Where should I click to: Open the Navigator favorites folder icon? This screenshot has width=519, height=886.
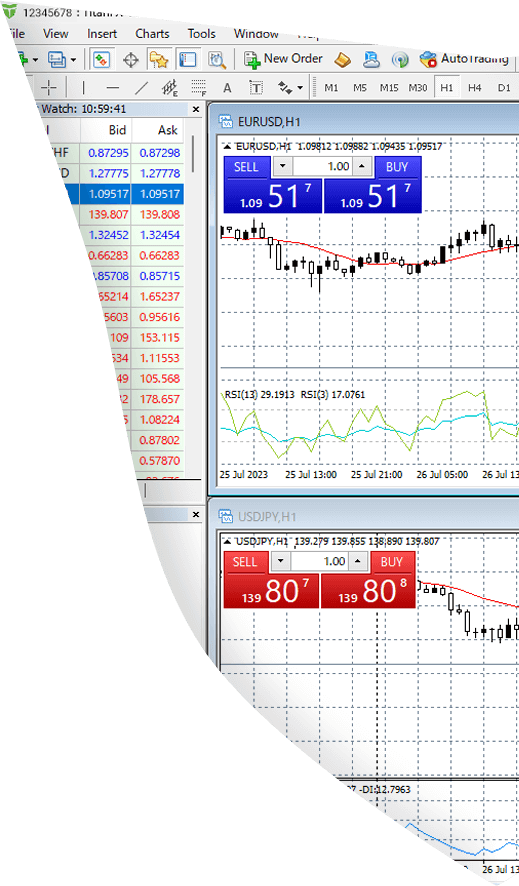click(160, 59)
